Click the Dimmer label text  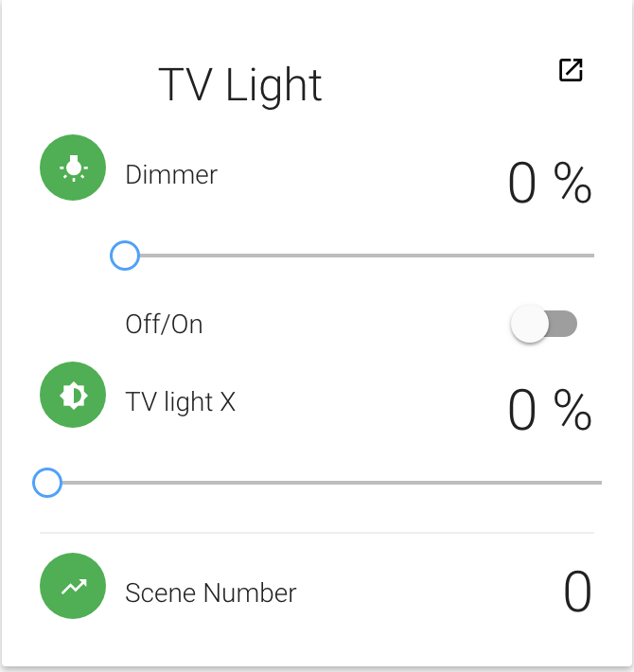point(171,174)
